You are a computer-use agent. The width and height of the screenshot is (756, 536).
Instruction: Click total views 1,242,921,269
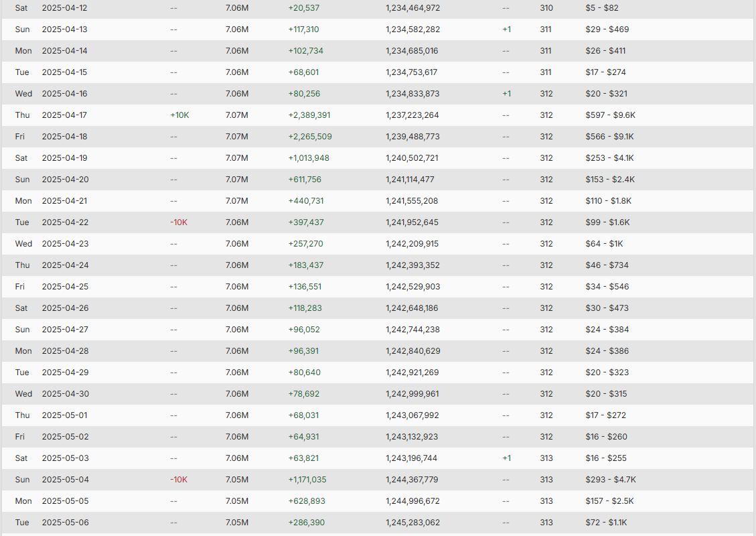coord(412,373)
